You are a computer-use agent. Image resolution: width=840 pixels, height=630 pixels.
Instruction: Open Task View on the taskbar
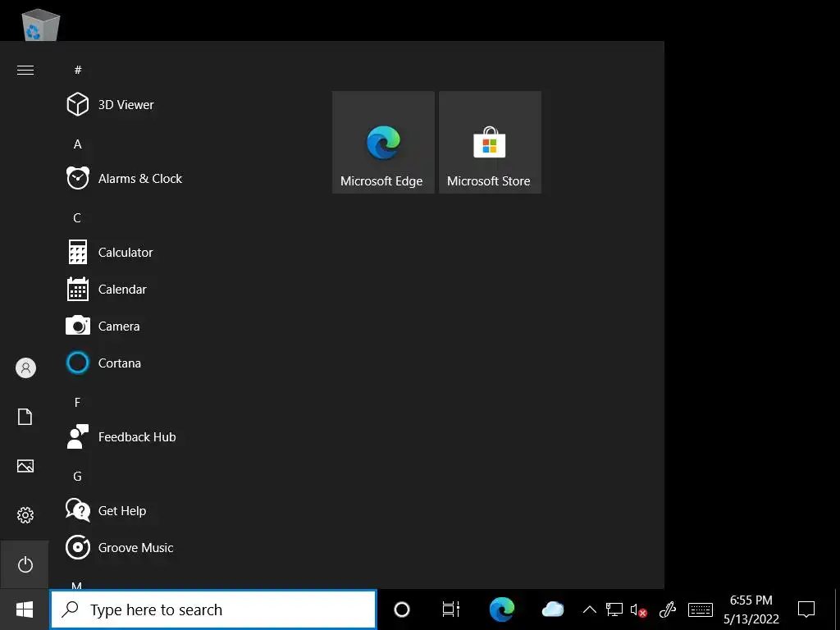coord(451,609)
